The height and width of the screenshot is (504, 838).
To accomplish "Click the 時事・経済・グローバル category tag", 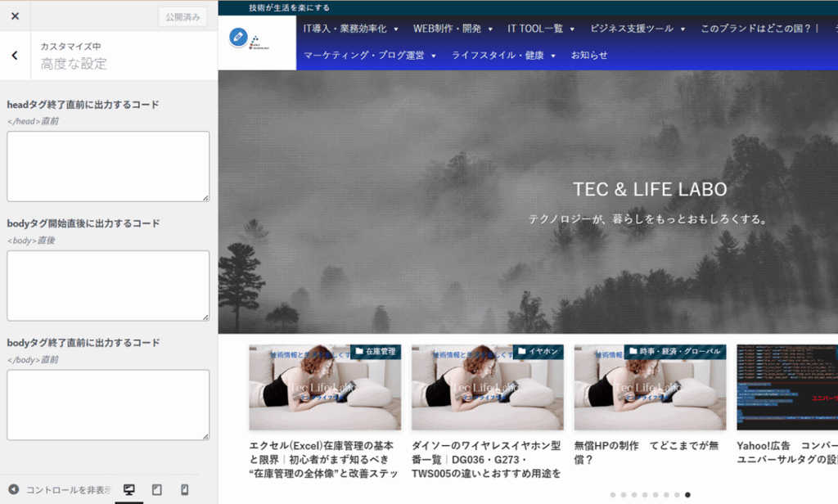I will pyautogui.click(x=674, y=352).
